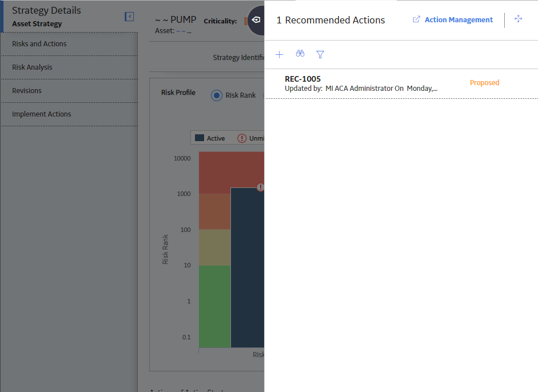The image size is (538, 392).
Task: Click the Proposed status label
Action: coord(484,83)
